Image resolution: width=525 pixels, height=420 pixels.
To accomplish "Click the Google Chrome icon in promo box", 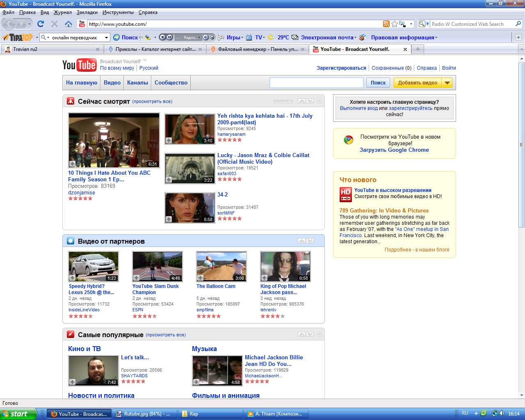I will click(349, 140).
